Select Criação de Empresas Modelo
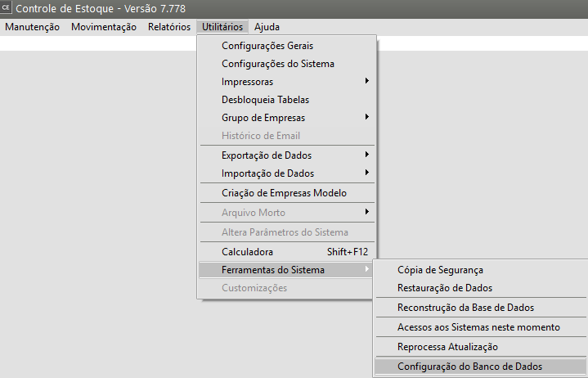The height and width of the screenshot is (378, 588). tap(284, 193)
